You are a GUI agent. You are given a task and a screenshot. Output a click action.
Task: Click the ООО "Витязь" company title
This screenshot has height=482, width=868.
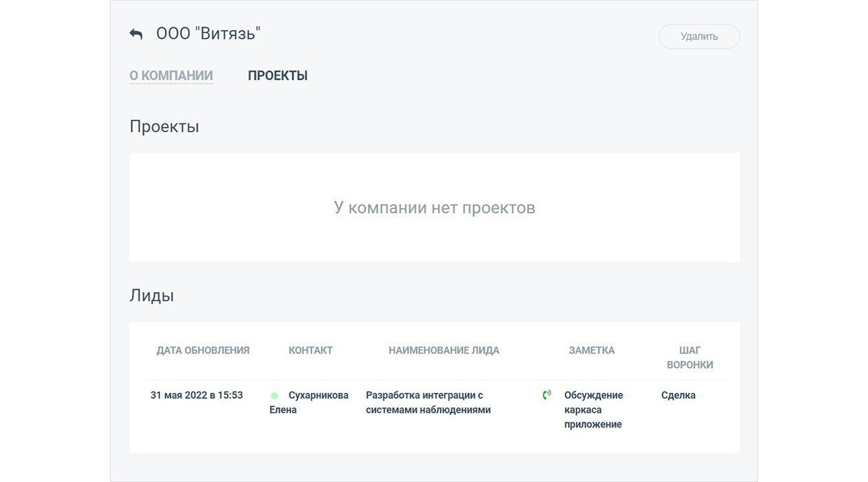pyautogui.click(x=208, y=34)
